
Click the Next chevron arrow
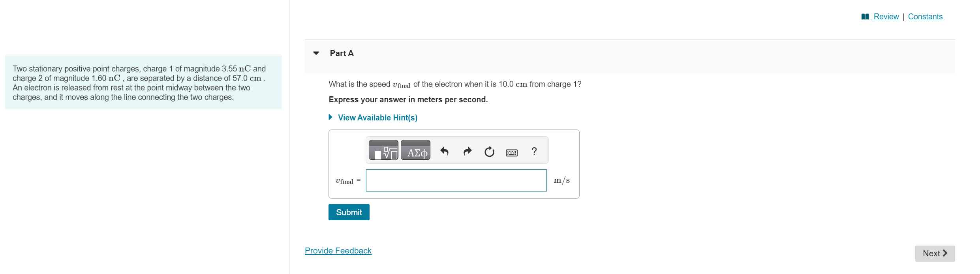(945, 253)
